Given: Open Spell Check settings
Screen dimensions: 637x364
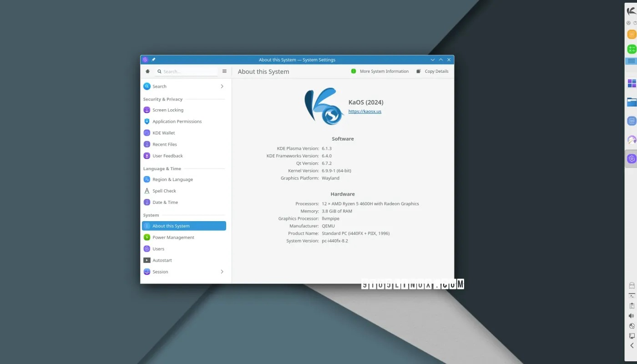Looking at the screenshot, I should [184, 191].
